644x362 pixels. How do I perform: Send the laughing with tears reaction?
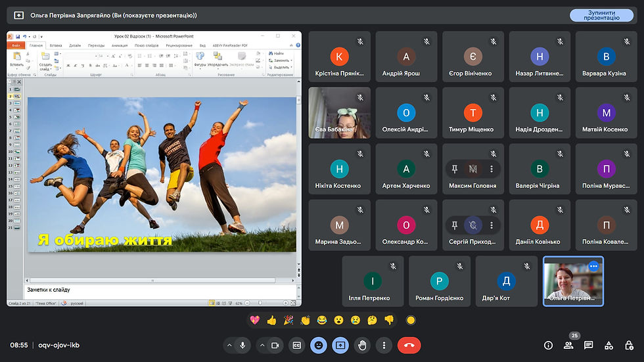point(322,320)
